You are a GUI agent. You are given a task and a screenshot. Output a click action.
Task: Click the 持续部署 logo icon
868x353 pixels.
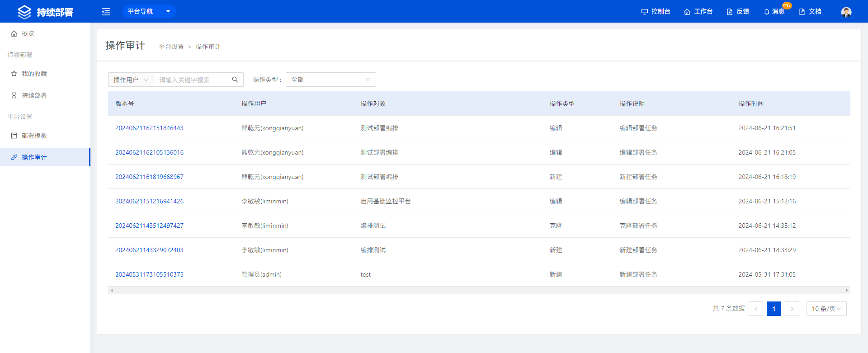(24, 12)
